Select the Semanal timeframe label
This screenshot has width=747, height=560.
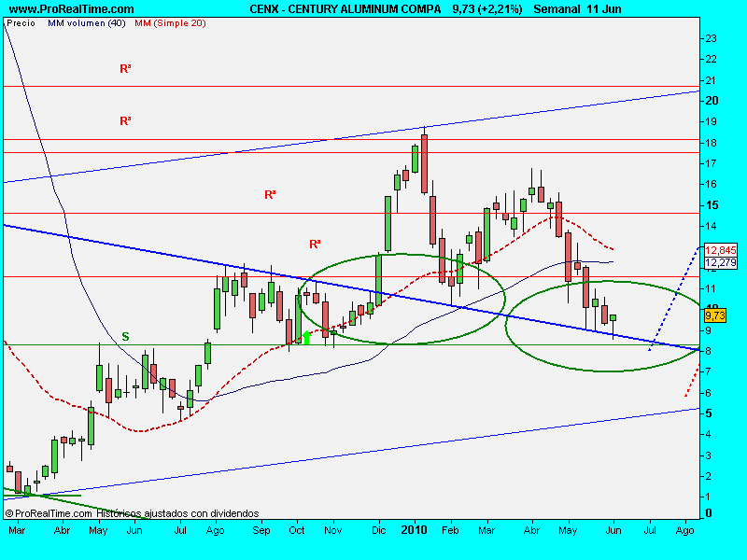tap(557, 9)
